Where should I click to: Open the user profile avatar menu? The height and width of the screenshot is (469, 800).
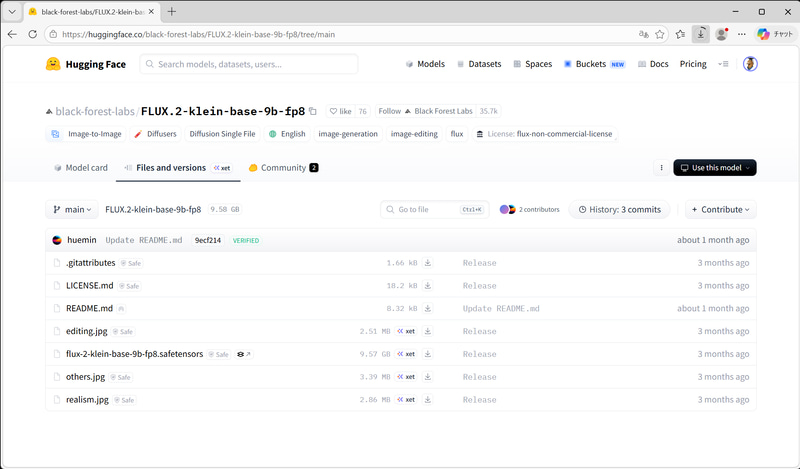[749, 64]
